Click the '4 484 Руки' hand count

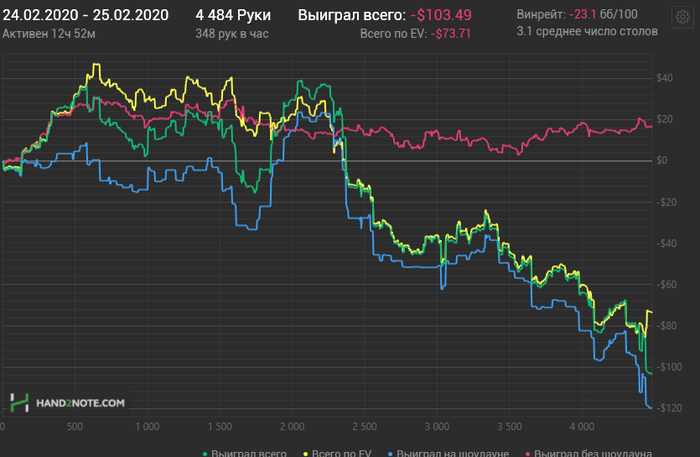click(x=233, y=15)
